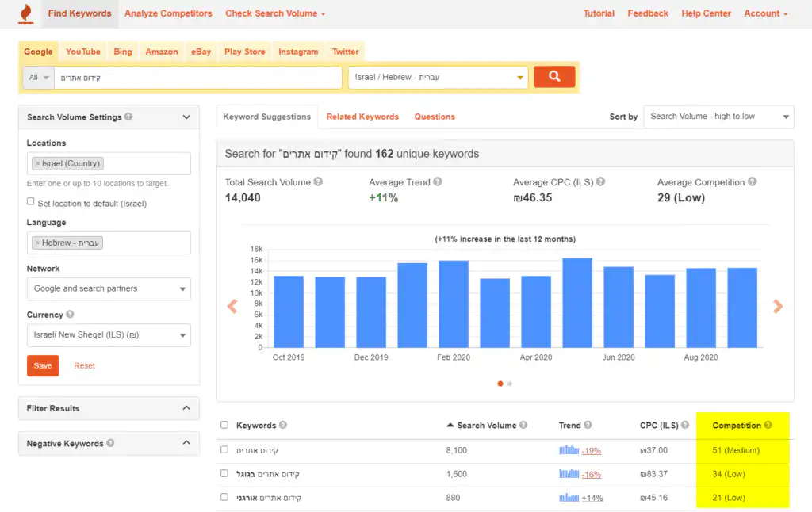Expand the Filter Results panel

[109, 408]
